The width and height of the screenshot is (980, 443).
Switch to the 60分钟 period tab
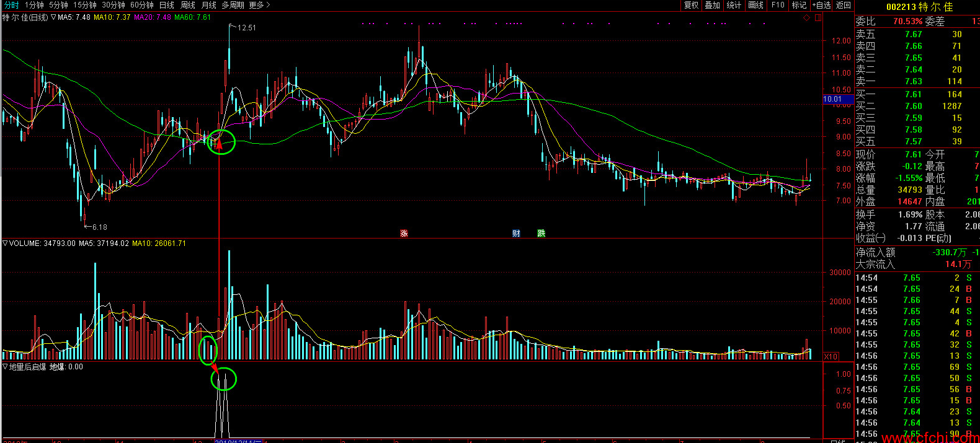click(x=142, y=5)
